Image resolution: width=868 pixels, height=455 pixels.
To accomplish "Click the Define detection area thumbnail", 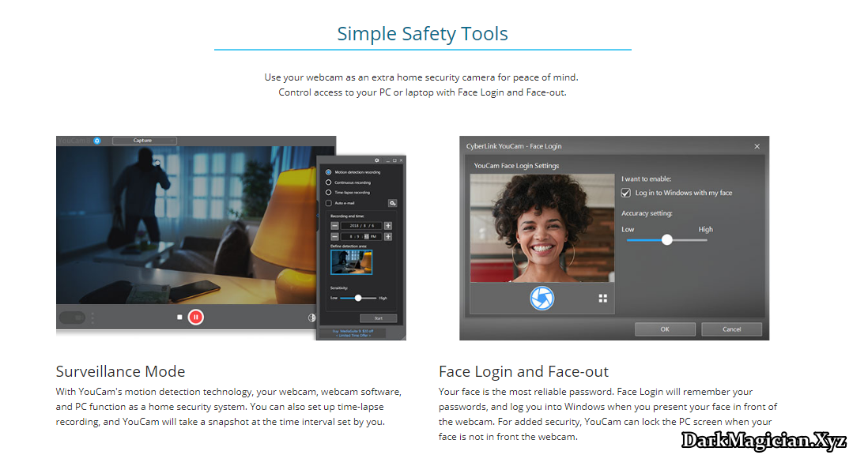I will pos(352,262).
